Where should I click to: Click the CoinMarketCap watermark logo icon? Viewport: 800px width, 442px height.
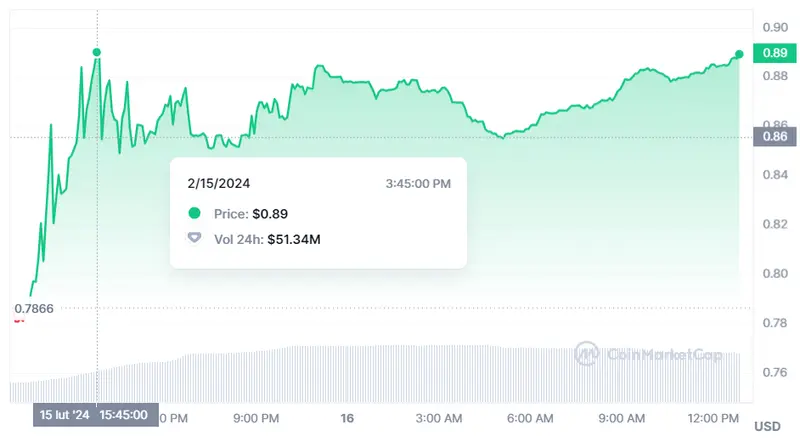(x=587, y=352)
